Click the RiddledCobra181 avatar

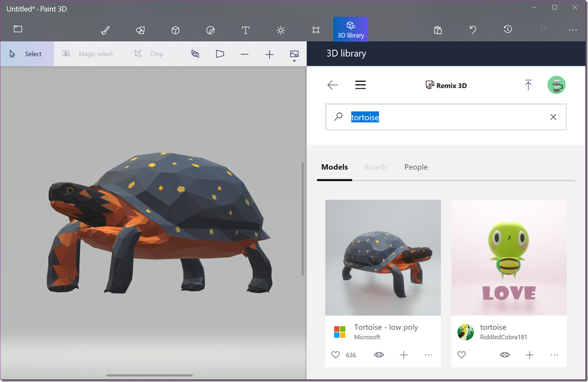[x=466, y=332]
